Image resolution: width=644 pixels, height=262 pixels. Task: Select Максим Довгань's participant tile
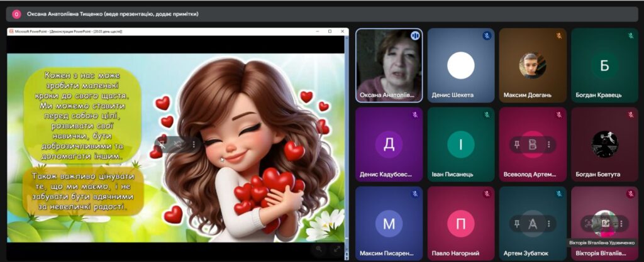532,65
